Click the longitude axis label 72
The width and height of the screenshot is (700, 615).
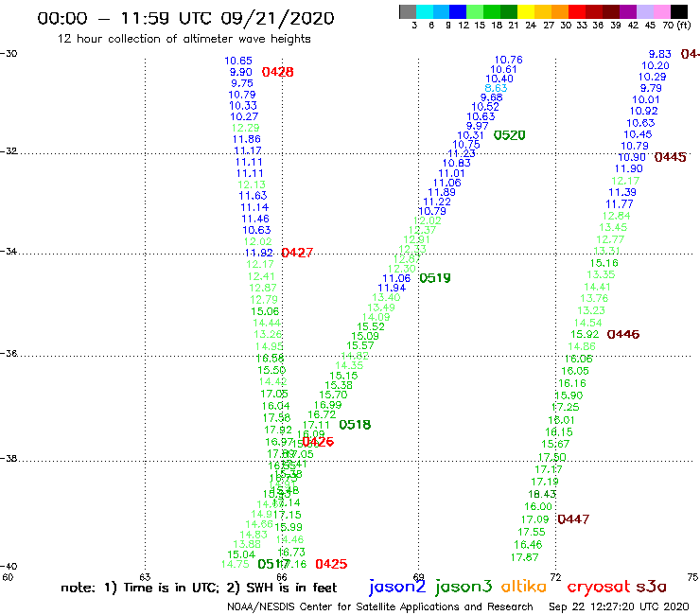click(x=555, y=577)
